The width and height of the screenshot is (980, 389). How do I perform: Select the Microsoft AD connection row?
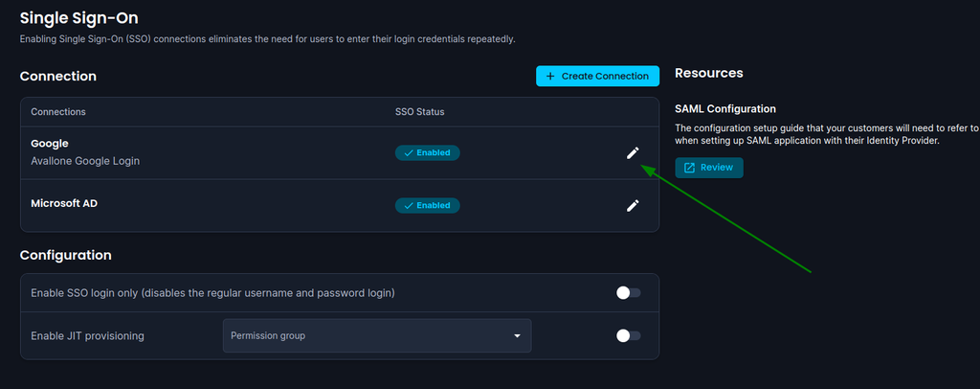(340, 205)
